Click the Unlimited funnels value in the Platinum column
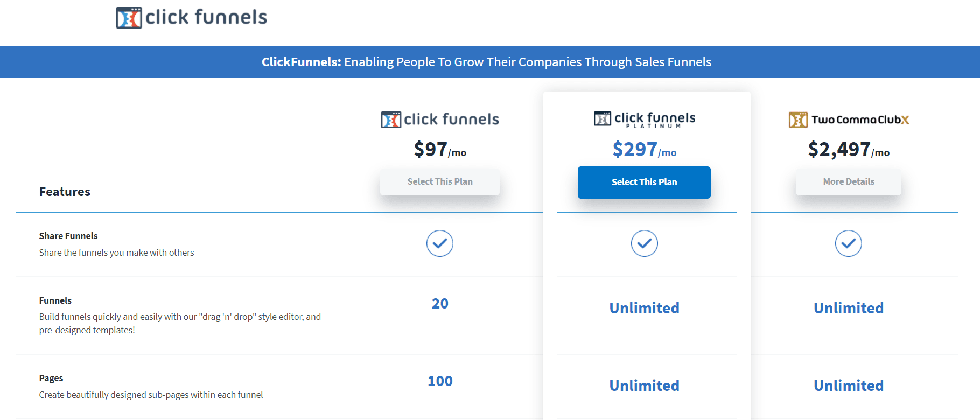 [644, 307]
